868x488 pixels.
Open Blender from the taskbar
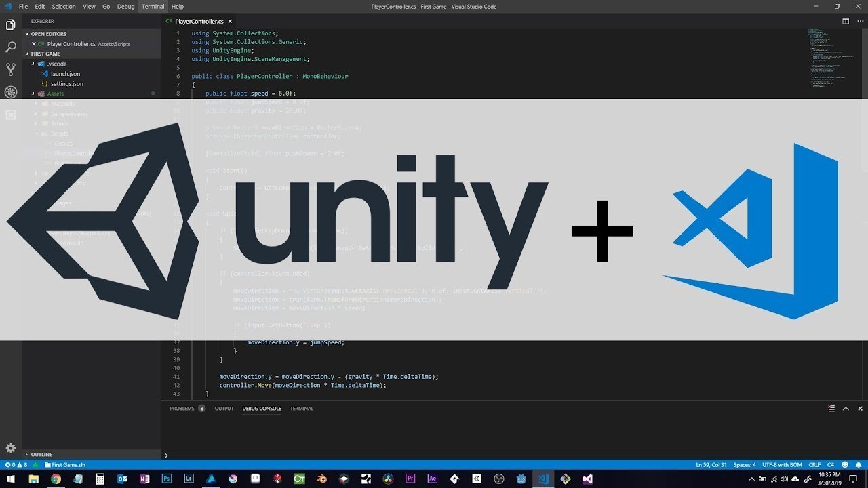tap(321, 479)
